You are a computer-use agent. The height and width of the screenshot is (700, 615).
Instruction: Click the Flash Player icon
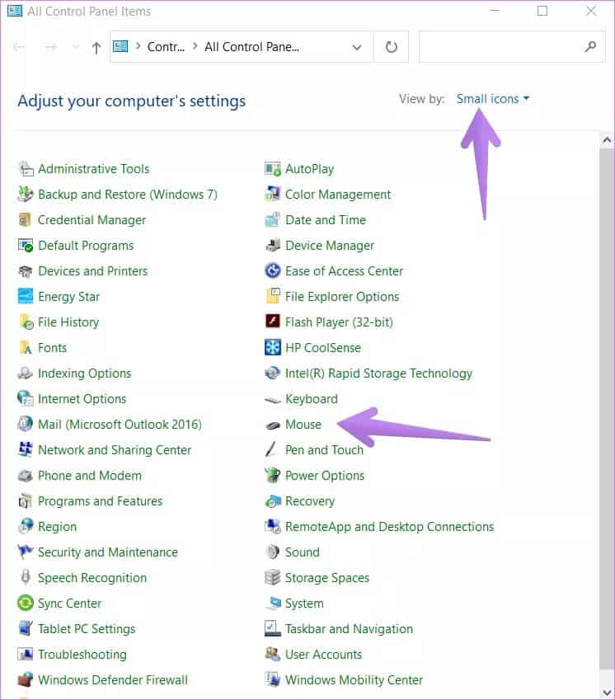pos(273,322)
